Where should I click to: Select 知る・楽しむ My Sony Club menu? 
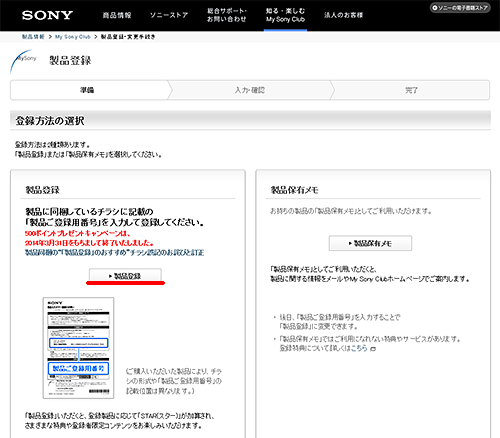pyautogui.click(x=285, y=15)
